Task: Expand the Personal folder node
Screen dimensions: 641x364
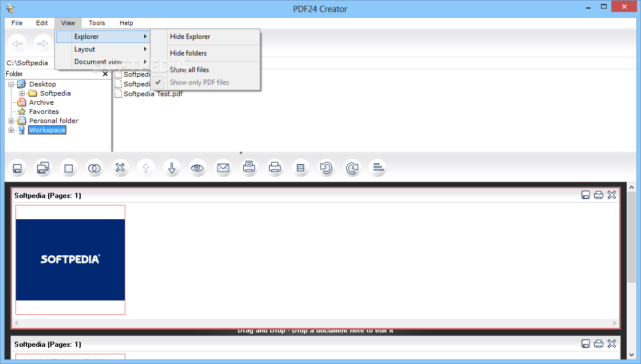Action: tap(11, 121)
